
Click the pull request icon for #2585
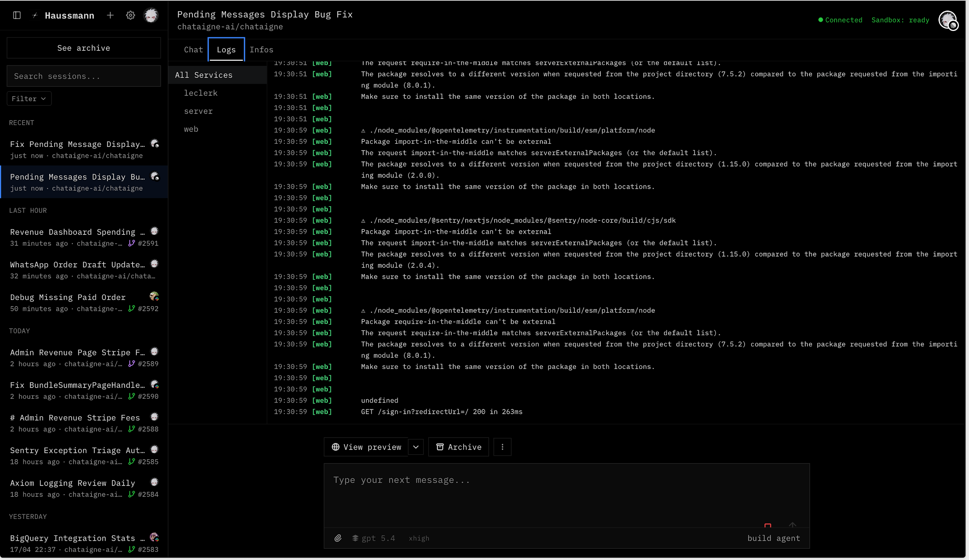(x=132, y=462)
